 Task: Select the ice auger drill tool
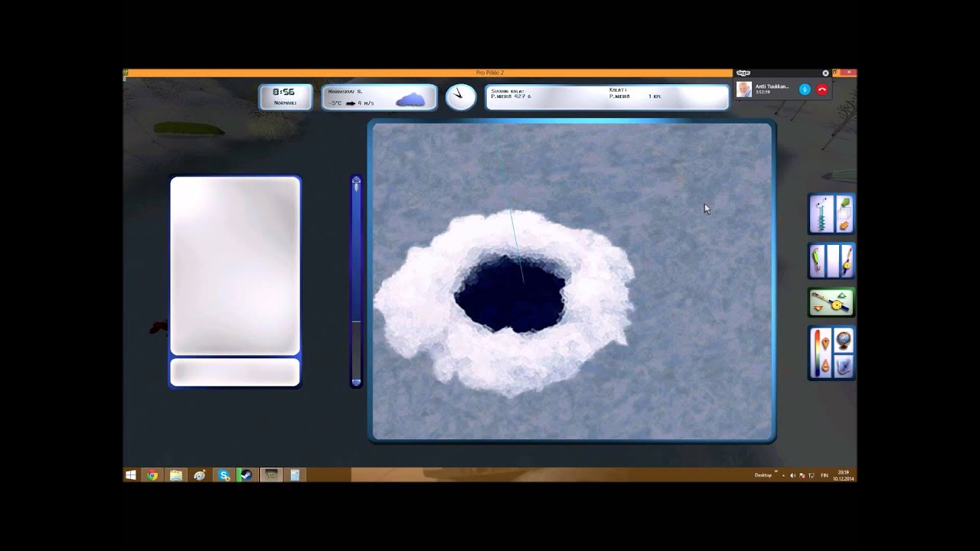click(822, 214)
